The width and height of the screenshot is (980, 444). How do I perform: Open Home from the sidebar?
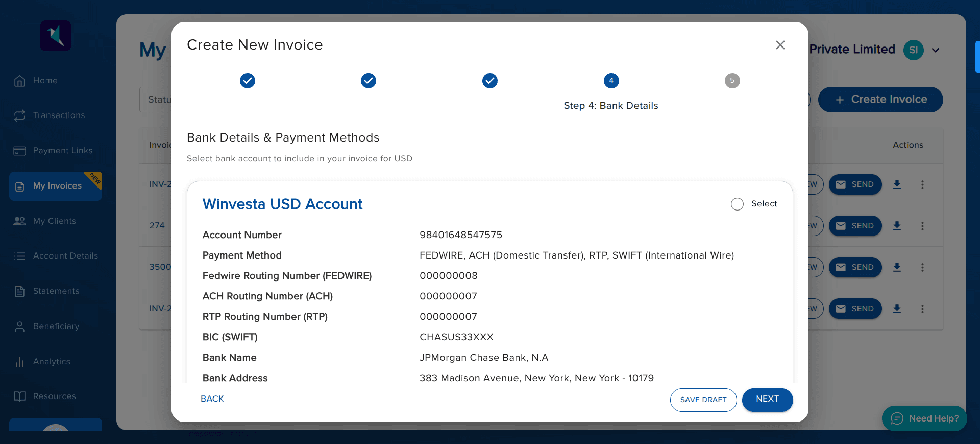[x=45, y=81]
